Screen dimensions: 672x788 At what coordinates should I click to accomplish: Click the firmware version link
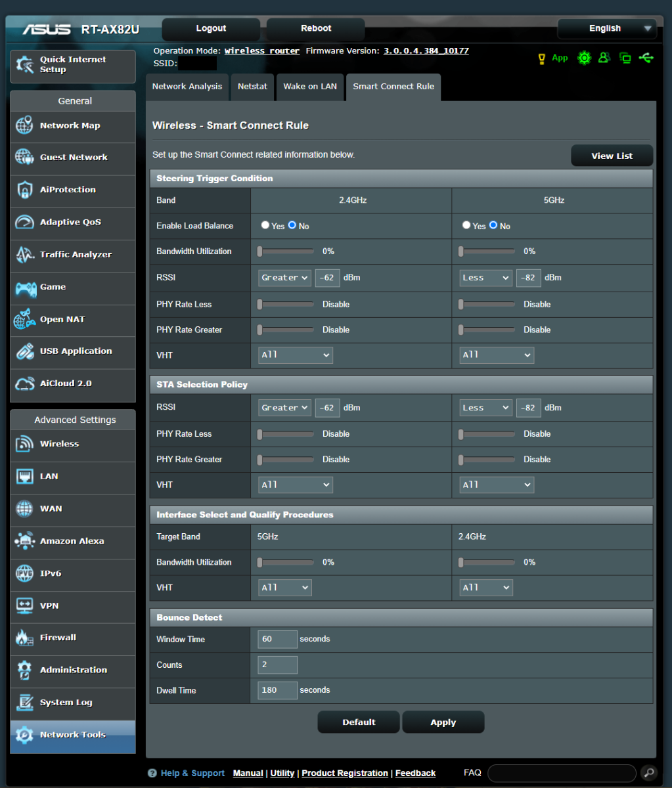(x=426, y=51)
